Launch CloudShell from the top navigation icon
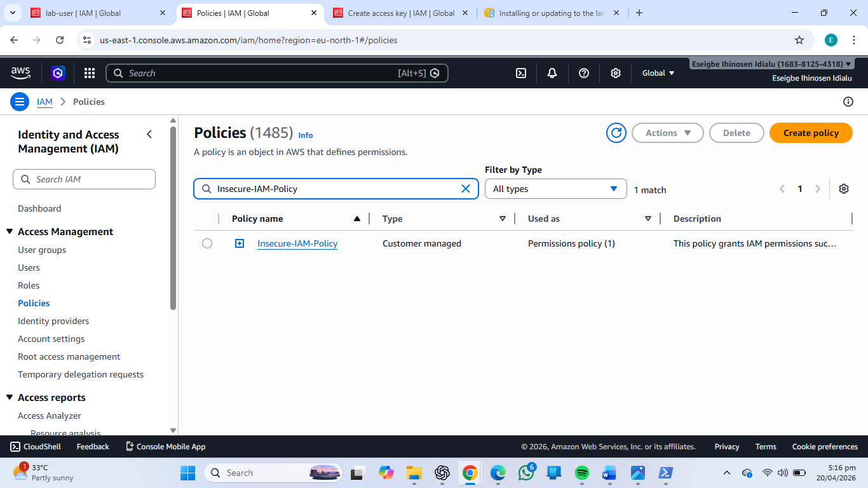This screenshot has height=488, width=868. 521,73
